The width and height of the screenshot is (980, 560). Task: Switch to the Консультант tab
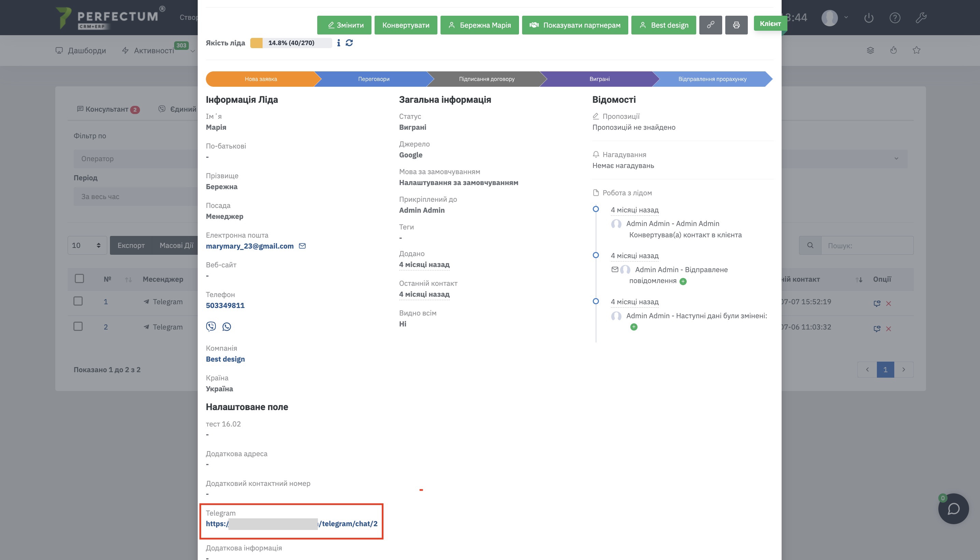click(x=109, y=109)
